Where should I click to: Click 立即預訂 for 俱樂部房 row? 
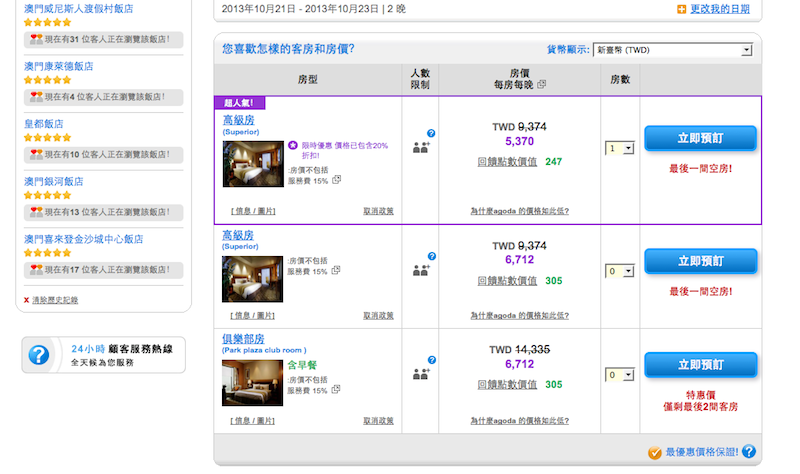(700, 365)
